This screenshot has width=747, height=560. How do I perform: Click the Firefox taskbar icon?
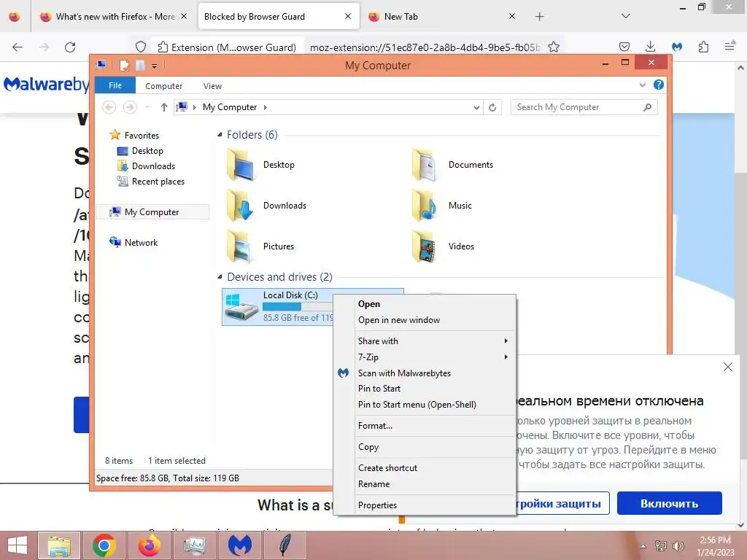[x=149, y=545]
